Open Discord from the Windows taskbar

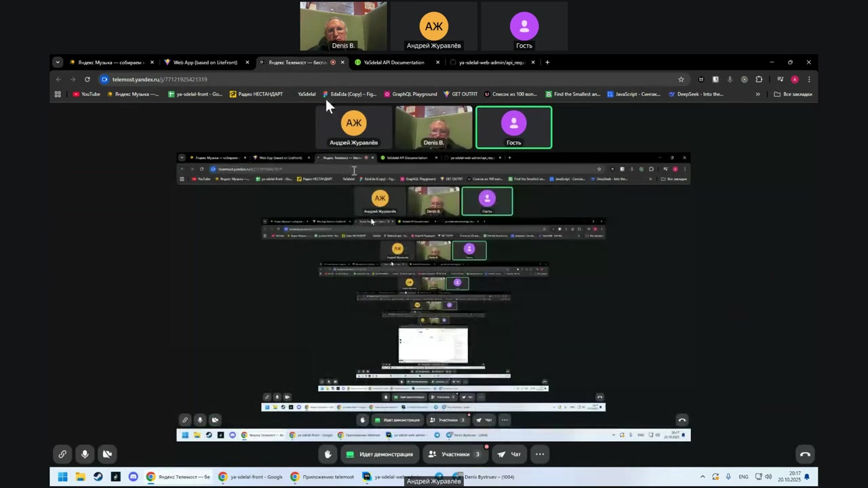click(133, 477)
